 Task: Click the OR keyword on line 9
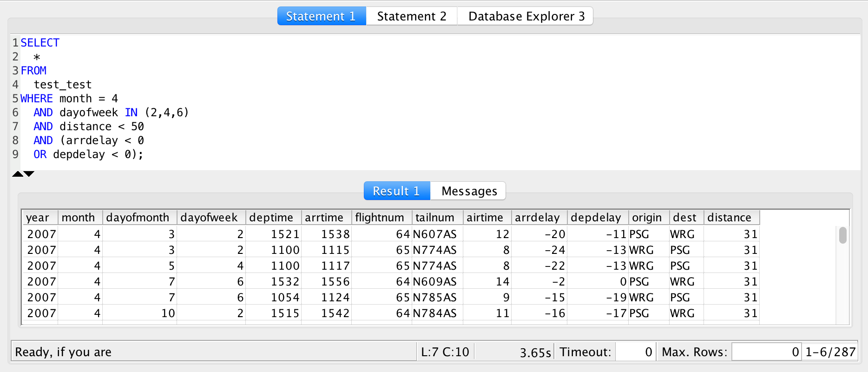tap(40, 154)
